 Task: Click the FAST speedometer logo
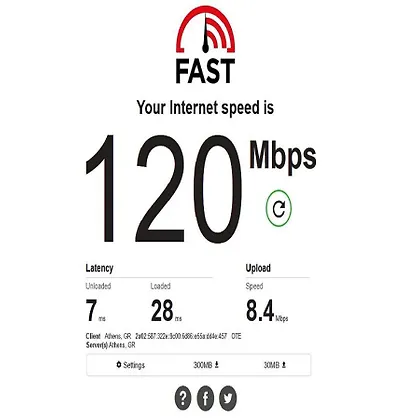pos(205,44)
